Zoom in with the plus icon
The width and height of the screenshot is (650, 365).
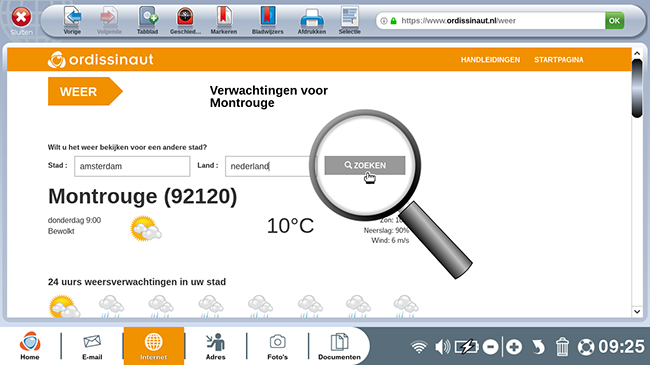click(514, 347)
